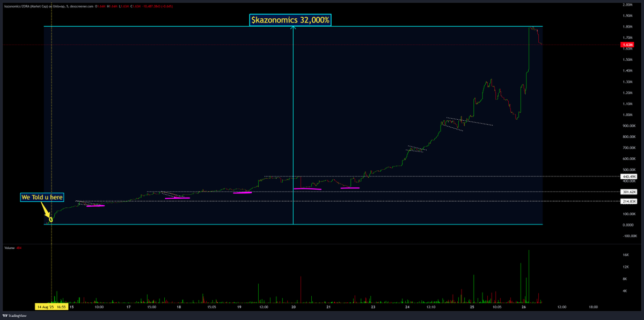This screenshot has width=644, height=320.
Task: Click the 440.49K horizontal line price label
Action: point(629,176)
